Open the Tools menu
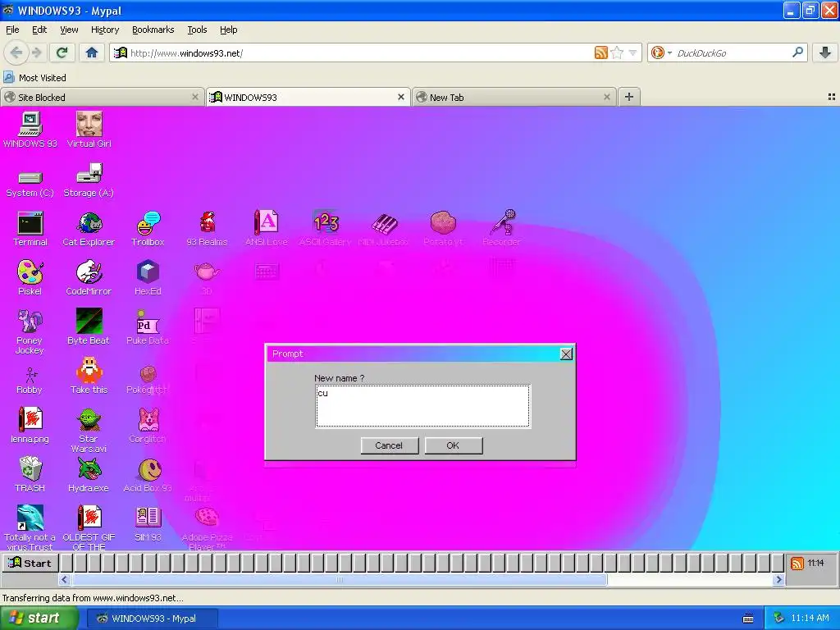 197,30
